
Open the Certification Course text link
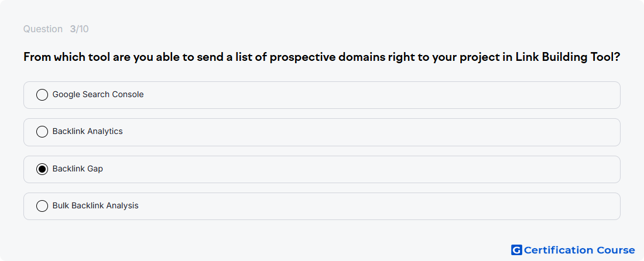point(580,250)
